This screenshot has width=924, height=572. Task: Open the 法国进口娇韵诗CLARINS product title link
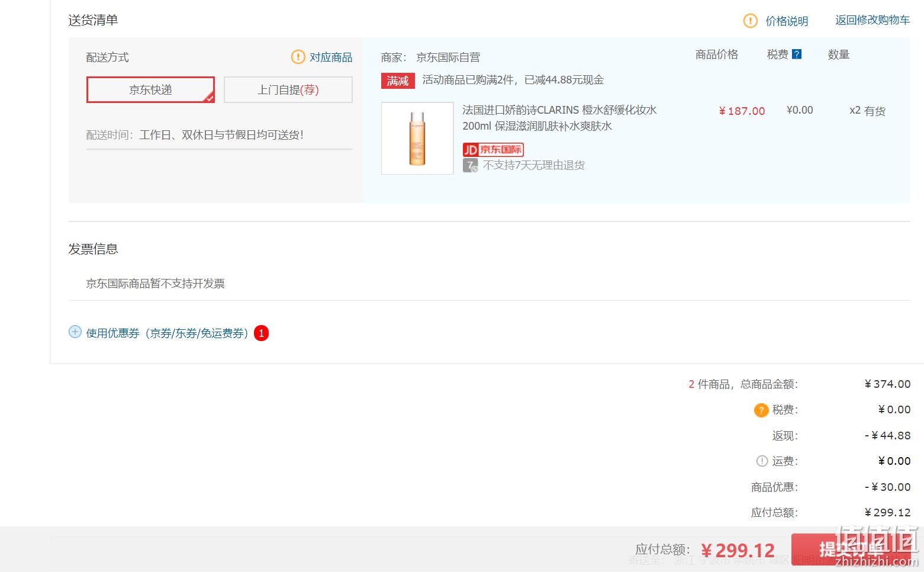coord(559,118)
